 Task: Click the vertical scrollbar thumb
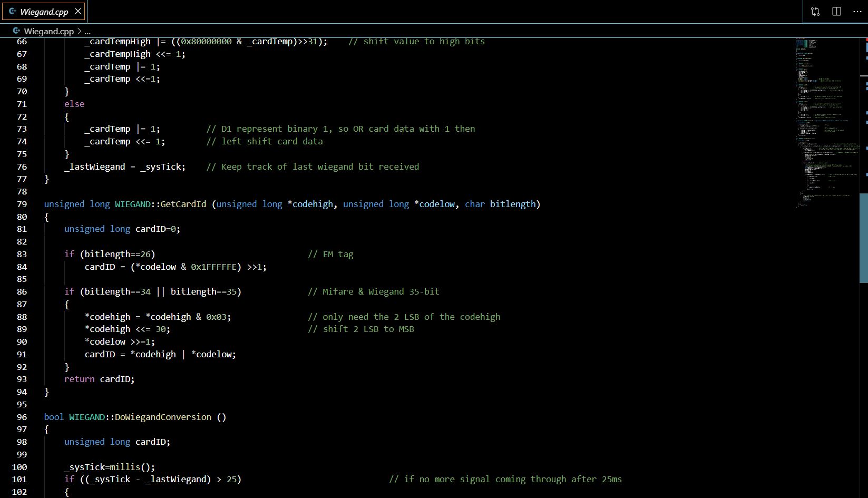click(864, 238)
